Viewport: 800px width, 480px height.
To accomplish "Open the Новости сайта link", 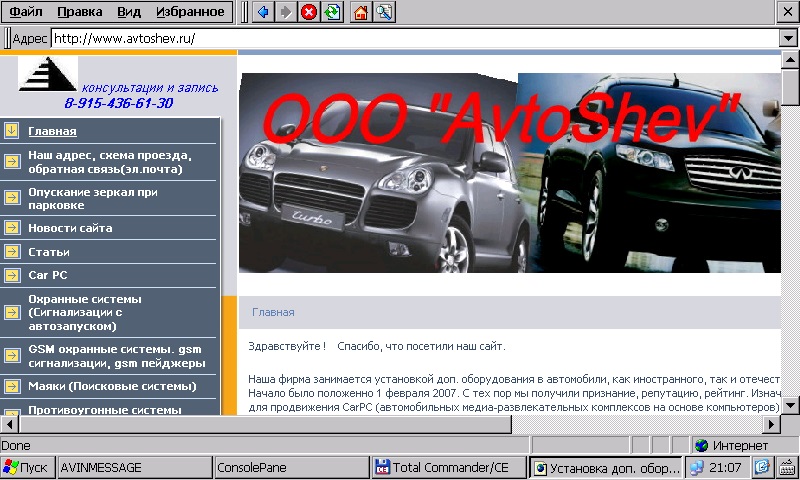I will [x=70, y=228].
